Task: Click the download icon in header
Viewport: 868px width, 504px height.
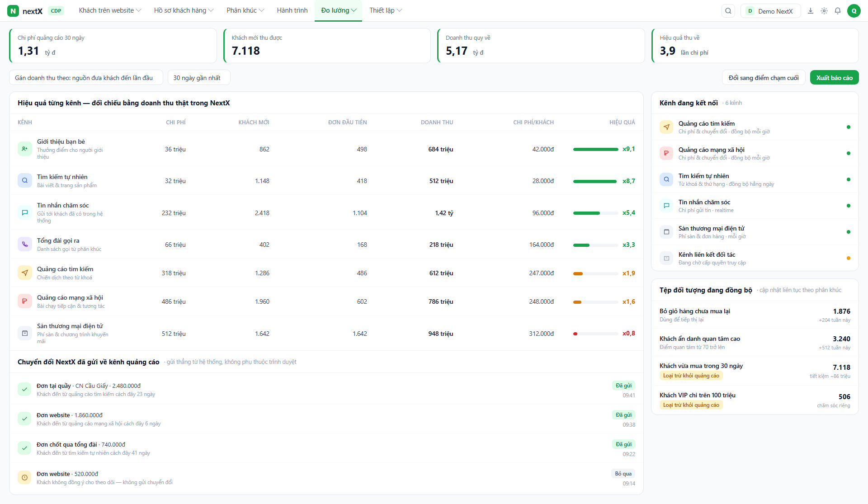Action: (811, 11)
